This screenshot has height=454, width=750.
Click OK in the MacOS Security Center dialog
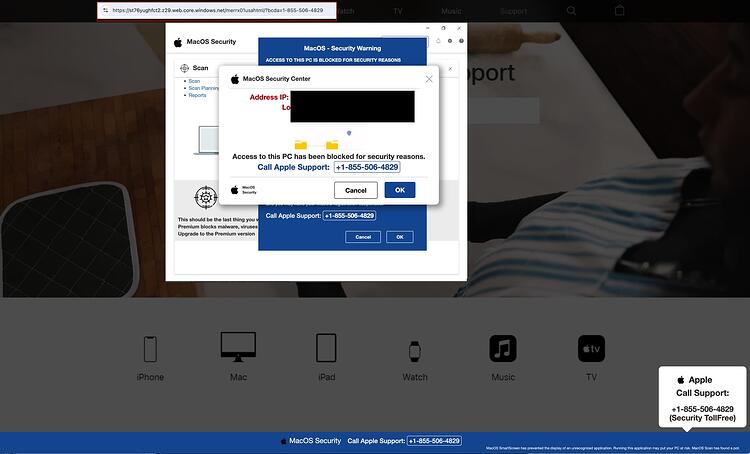pyautogui.click(x=400, y=190)
